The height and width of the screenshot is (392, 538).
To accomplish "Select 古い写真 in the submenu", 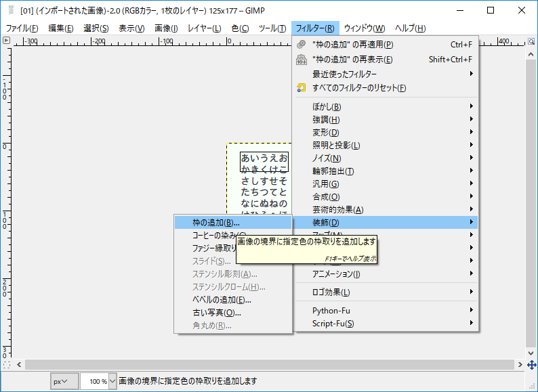I will (x=233, y=312).
